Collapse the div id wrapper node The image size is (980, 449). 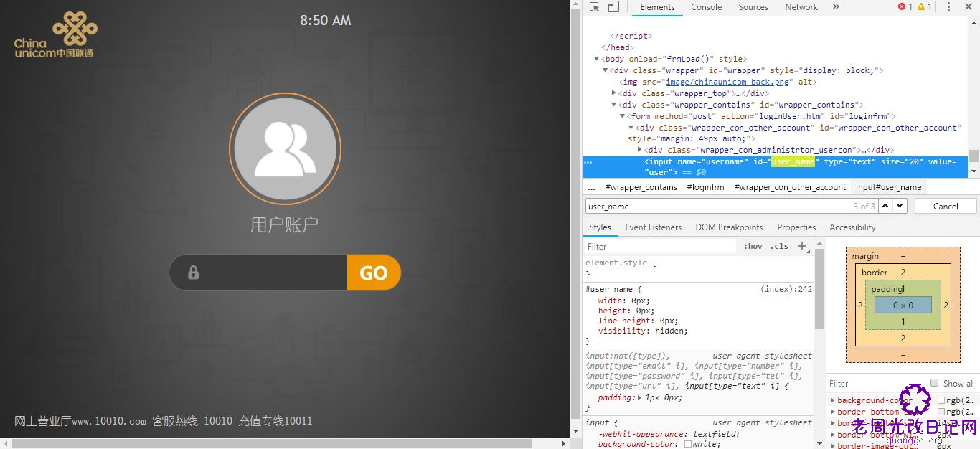606,70
